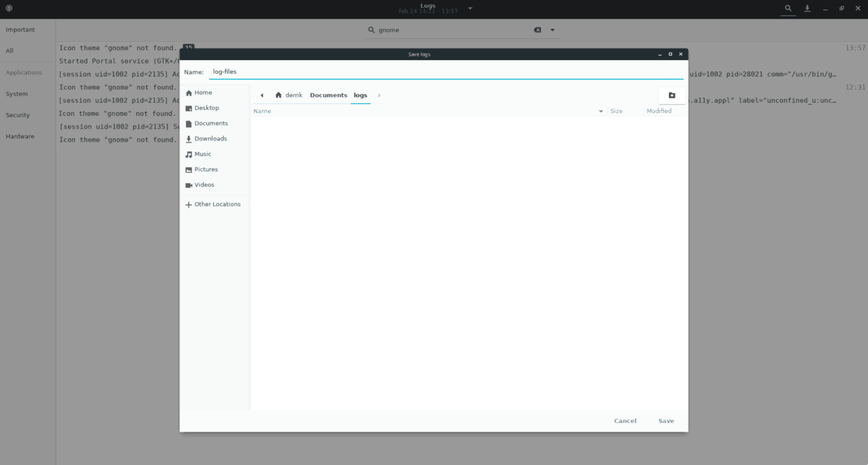Expand search options dropdown beside gnome field
The height and width of the screenshot is (465, 868).
(x=553, y=30)
